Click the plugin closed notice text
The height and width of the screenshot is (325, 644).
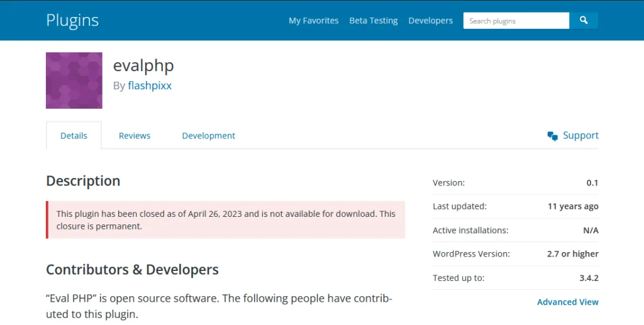(226, 220)
